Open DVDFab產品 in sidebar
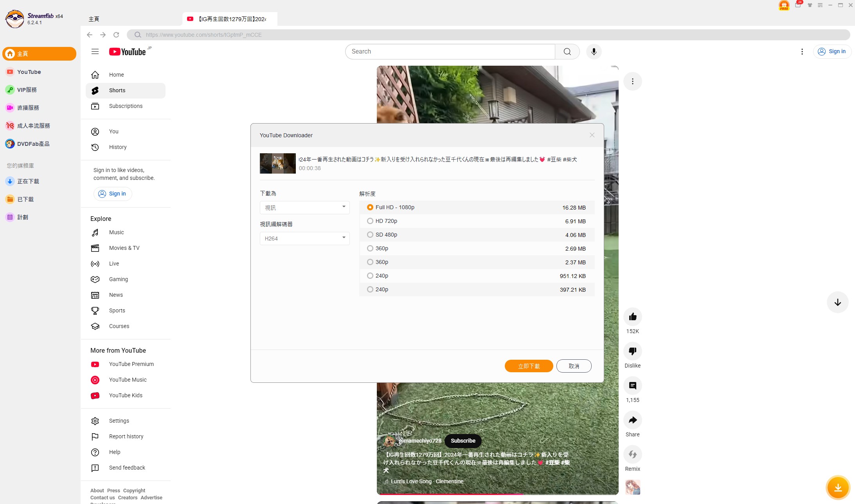Screen dimensions: 855x504 tap(39, 144)
